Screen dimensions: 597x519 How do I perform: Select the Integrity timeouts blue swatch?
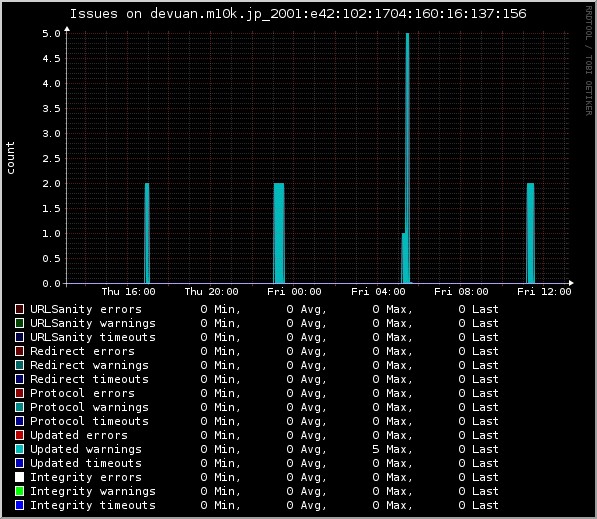19,505
